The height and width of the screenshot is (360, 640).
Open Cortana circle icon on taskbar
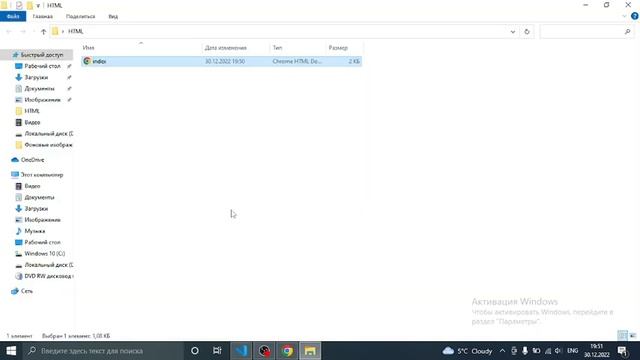click(x=195, y=351)
